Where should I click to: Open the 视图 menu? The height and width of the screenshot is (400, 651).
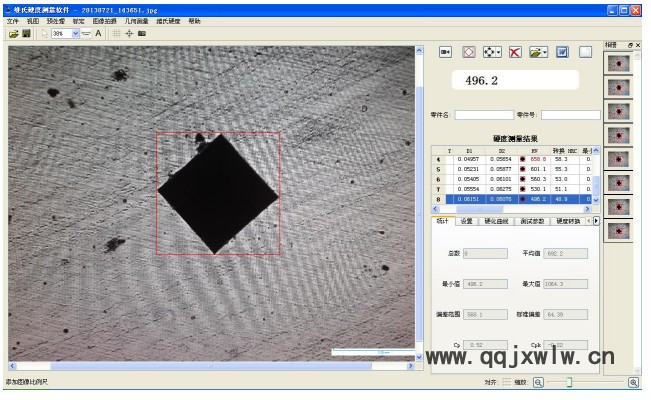click(33, 21)
